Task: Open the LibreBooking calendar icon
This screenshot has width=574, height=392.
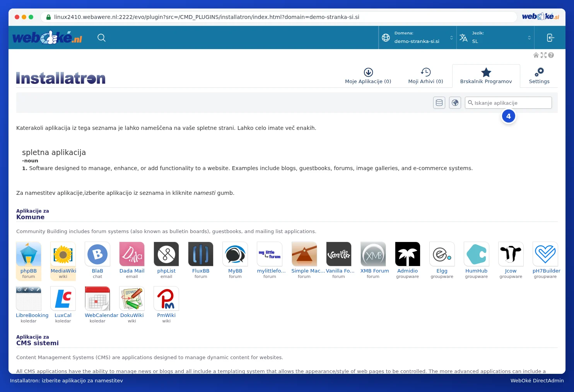Action: click(29, 299)
